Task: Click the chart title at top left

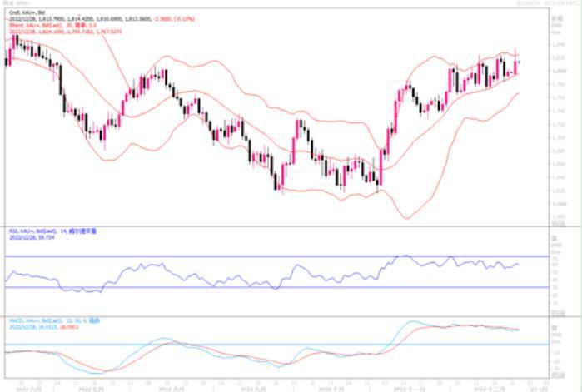Action: point(18,5)
